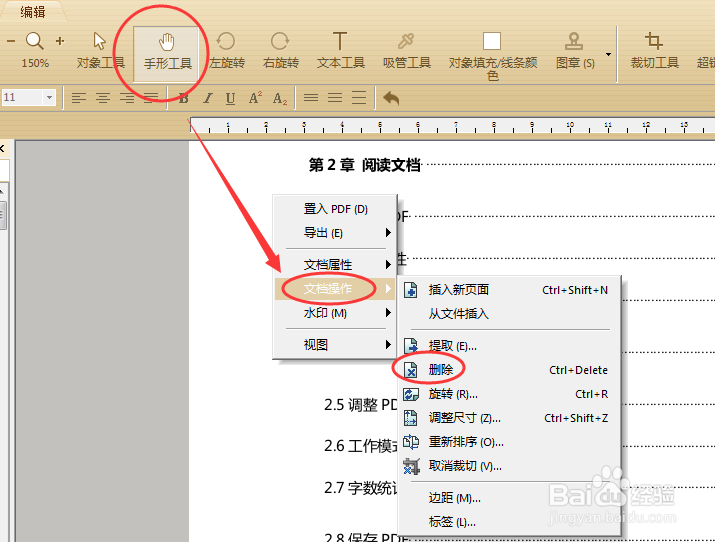
Task: Justify text alignment
Action: [x=151, y=98]
